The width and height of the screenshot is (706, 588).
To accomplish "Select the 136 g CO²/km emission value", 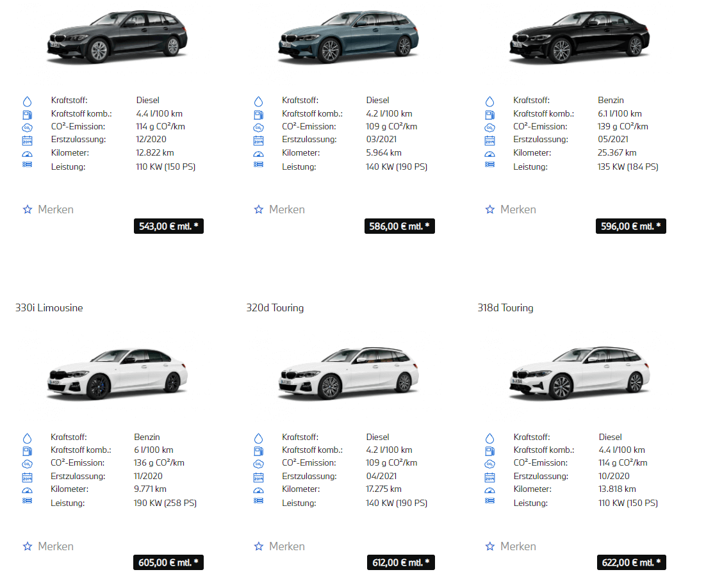I will point(159,462).
